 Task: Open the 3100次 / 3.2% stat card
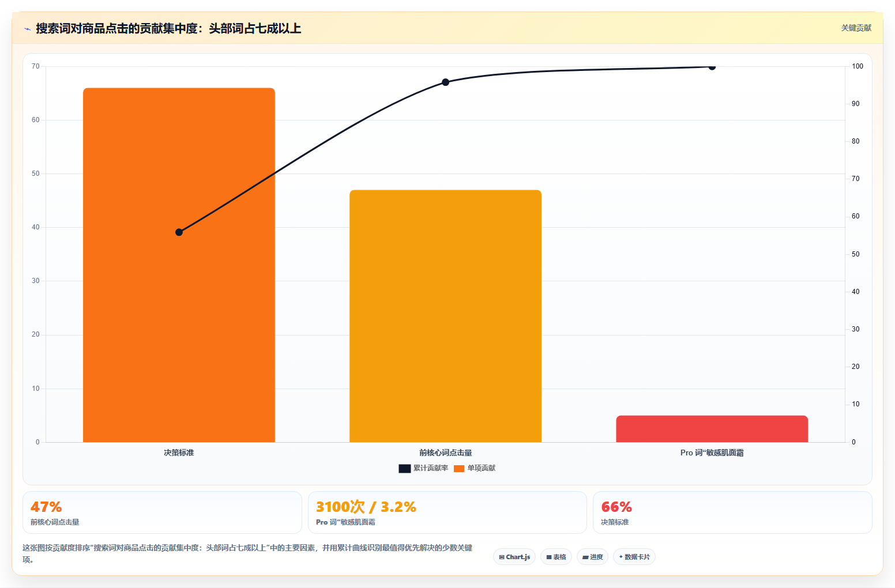[x=447, y=512]
